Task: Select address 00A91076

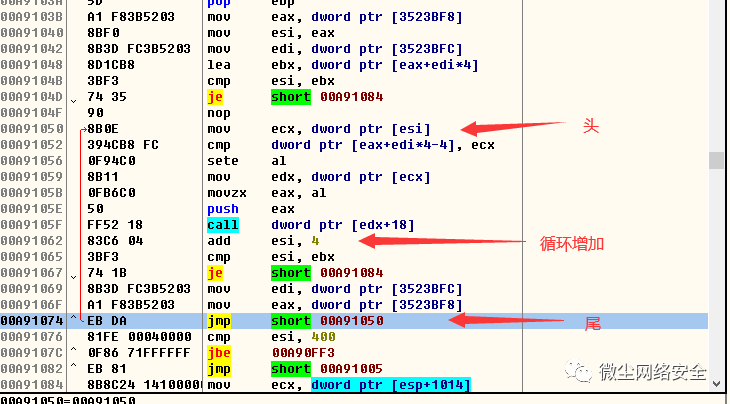Action: pos(32,337)
